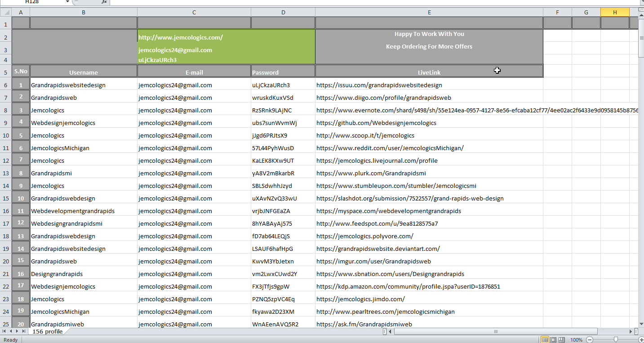Select the '156 profile' sheet tab
Viewport: 644px width, 343px height.
click(x=47, y=331)
